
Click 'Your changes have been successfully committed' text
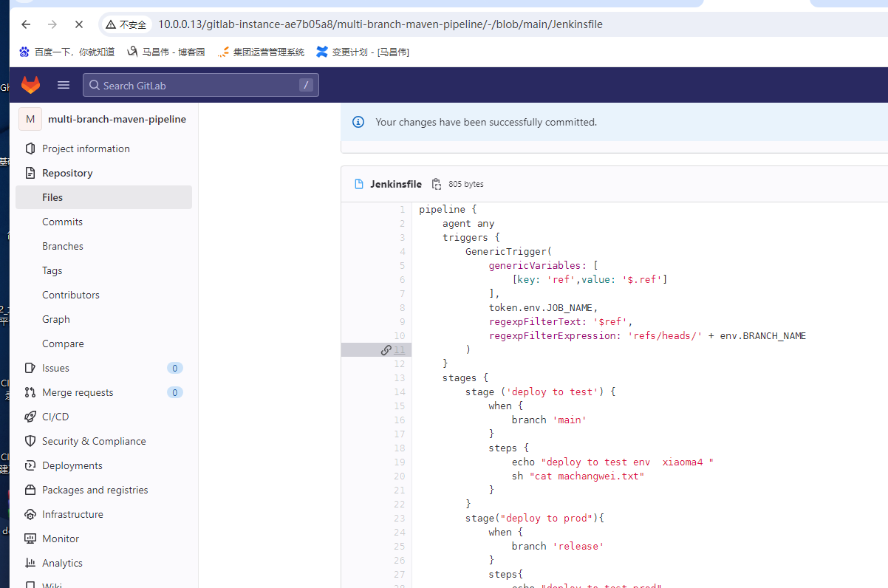(486, 122)
